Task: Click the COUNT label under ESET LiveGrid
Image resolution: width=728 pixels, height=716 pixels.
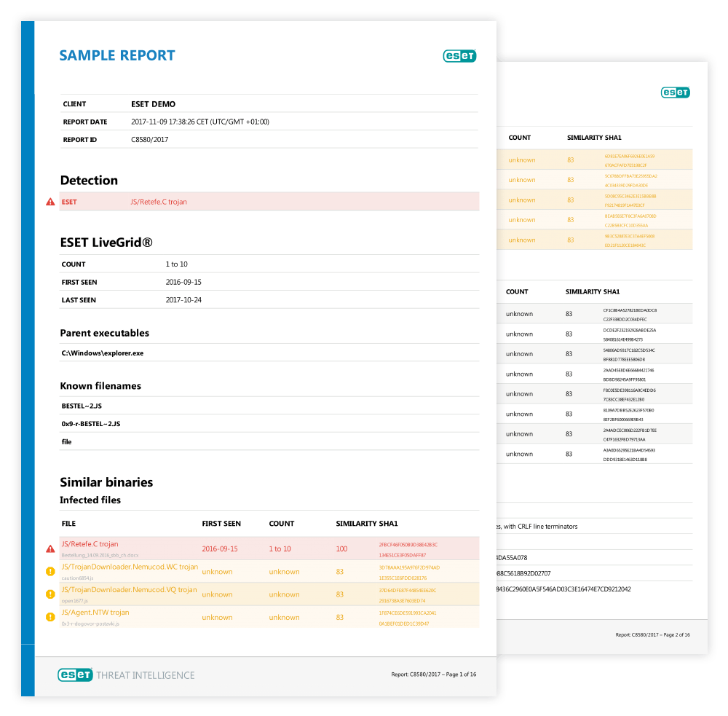Action: click(74, 264)
